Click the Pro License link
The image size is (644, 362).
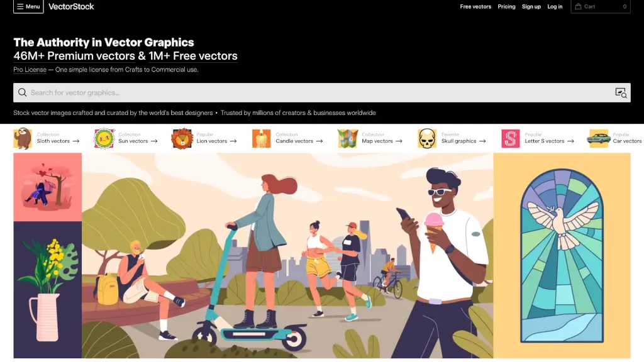tap(30, 69)
